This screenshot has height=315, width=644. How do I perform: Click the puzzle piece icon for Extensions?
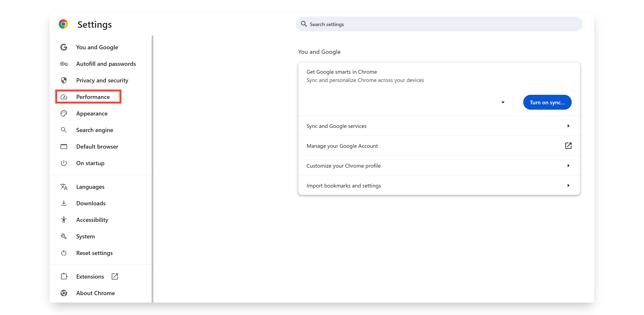pos(64,277)
